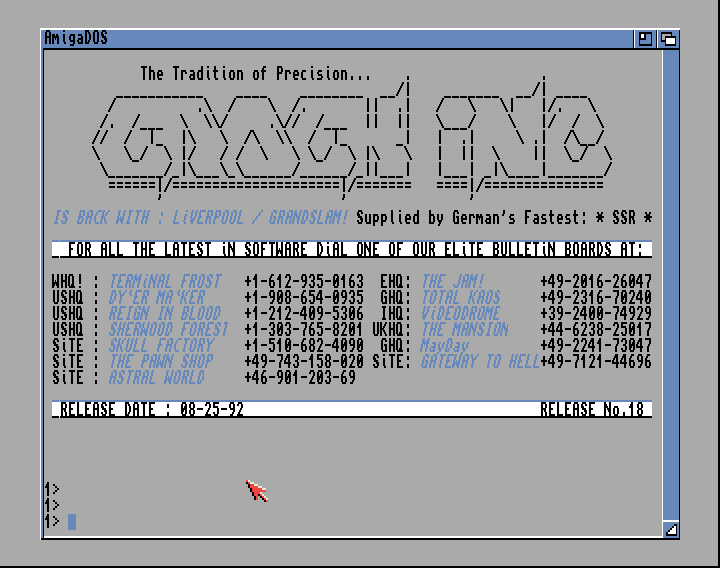Click board name 'REIGN IN BLOOD'
This screenshot has height=568, width=720.
click(x=165, y=313)
